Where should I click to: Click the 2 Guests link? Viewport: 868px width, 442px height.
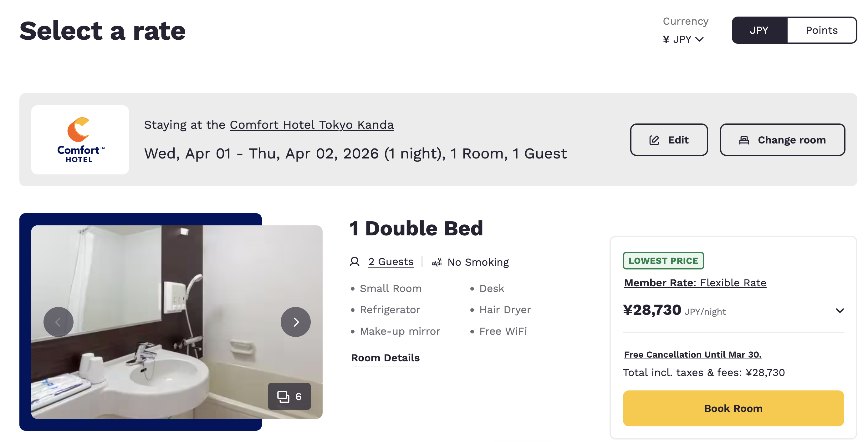point(391,261)
